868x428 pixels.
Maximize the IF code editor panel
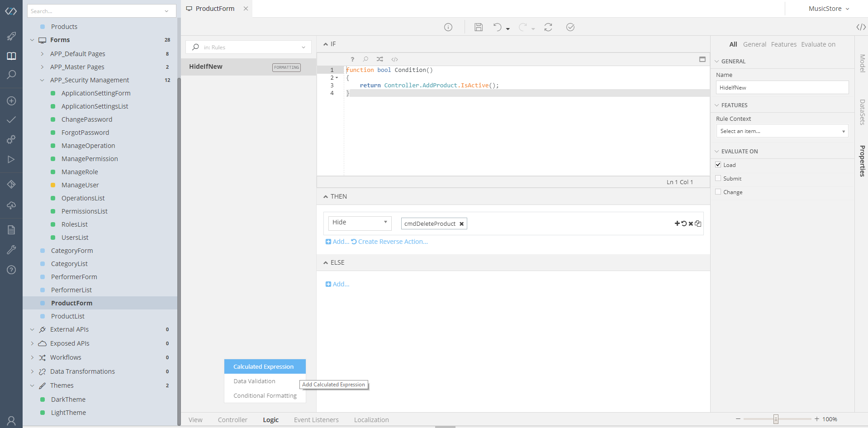702,59
